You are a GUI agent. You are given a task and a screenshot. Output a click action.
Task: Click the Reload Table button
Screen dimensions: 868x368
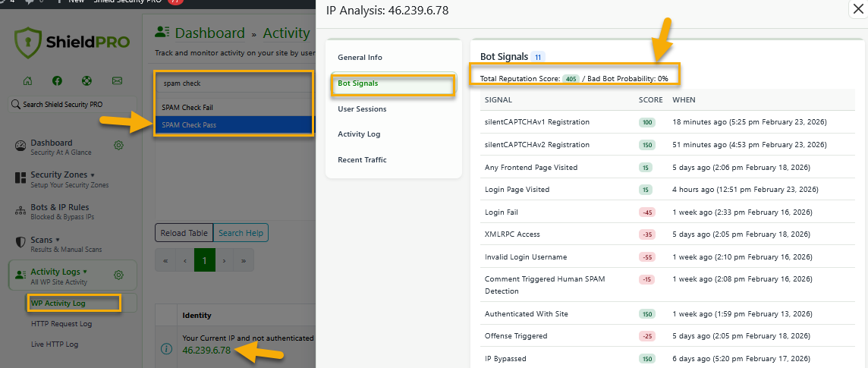click(x=184, y=233)
